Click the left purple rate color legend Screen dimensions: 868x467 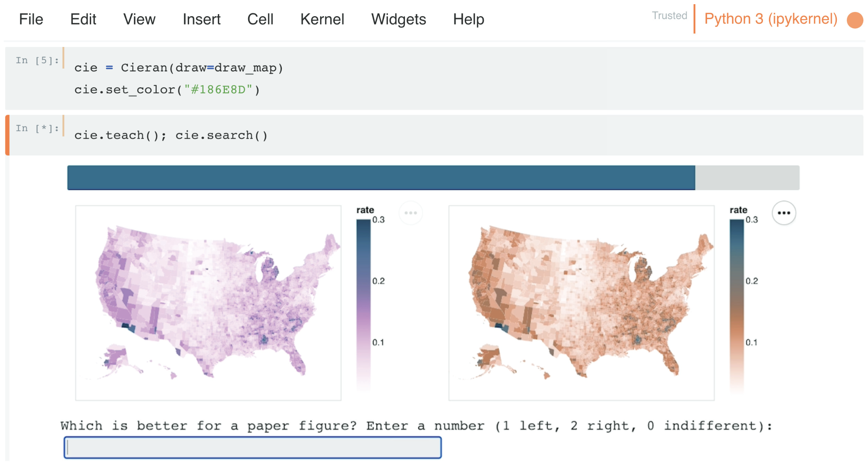pos(363,303)
